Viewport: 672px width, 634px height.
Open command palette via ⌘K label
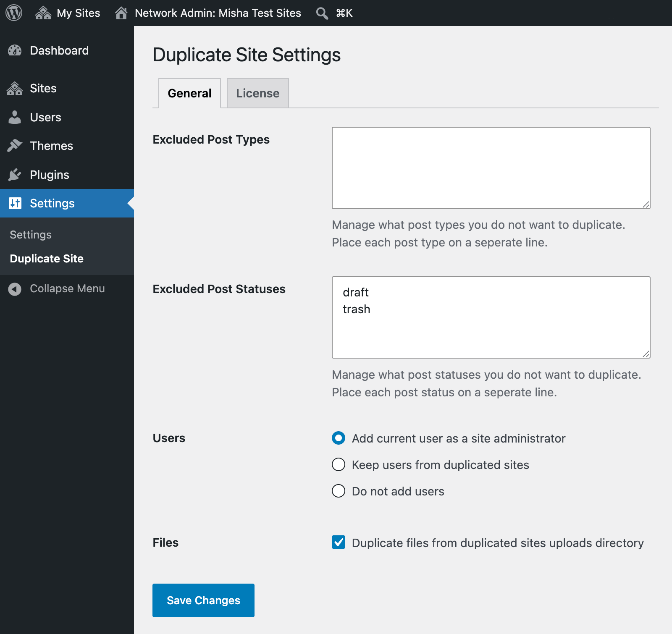[x=344, y=13]
